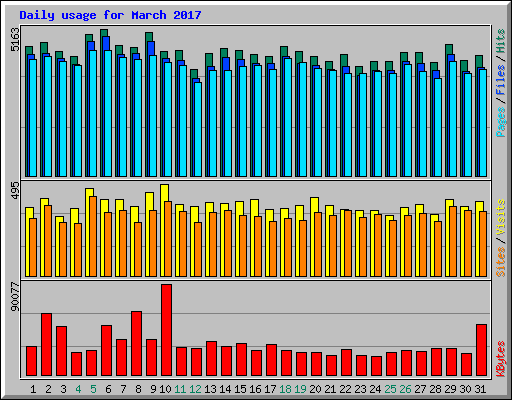This screenshot has width=512, height=400.
Task: Click the green day 18 axis label
Action: click(285, 389)
